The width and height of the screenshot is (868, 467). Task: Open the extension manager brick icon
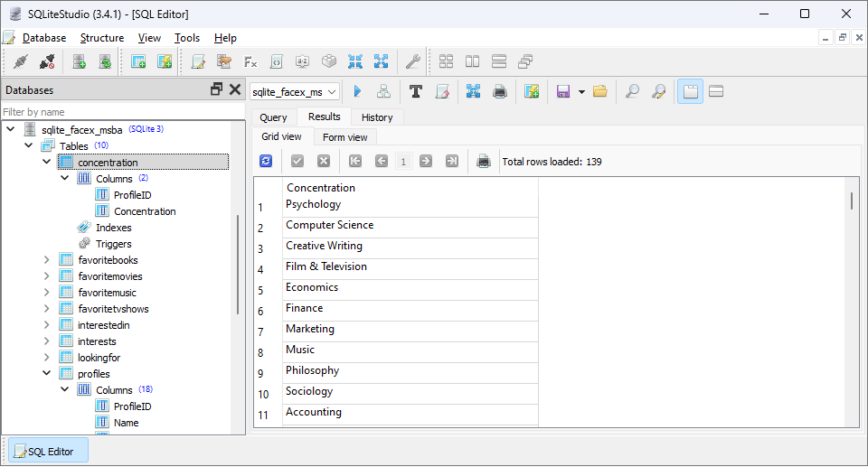coord(329,61)
